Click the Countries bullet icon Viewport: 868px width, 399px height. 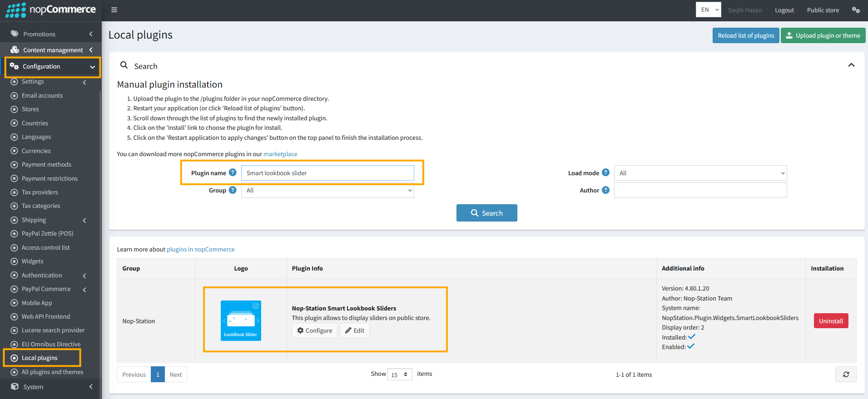(x=14, y=123)
